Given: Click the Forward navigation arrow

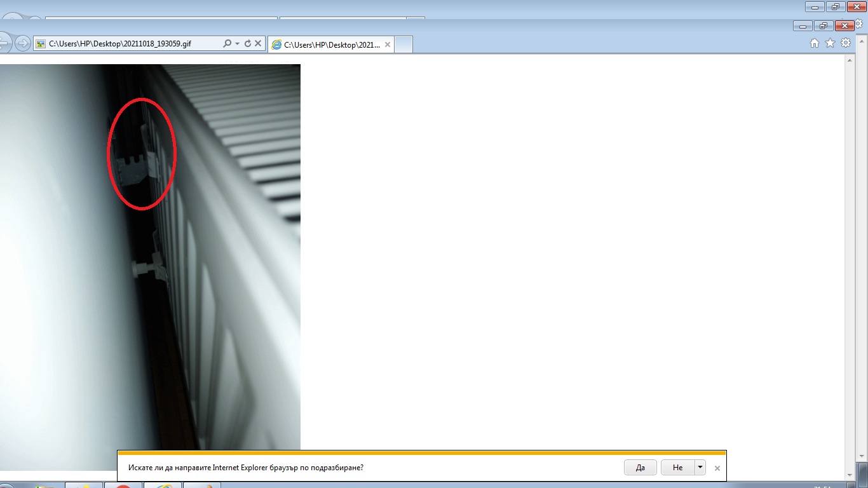Looking at the screenshot, I should click(x=23, y=43).
